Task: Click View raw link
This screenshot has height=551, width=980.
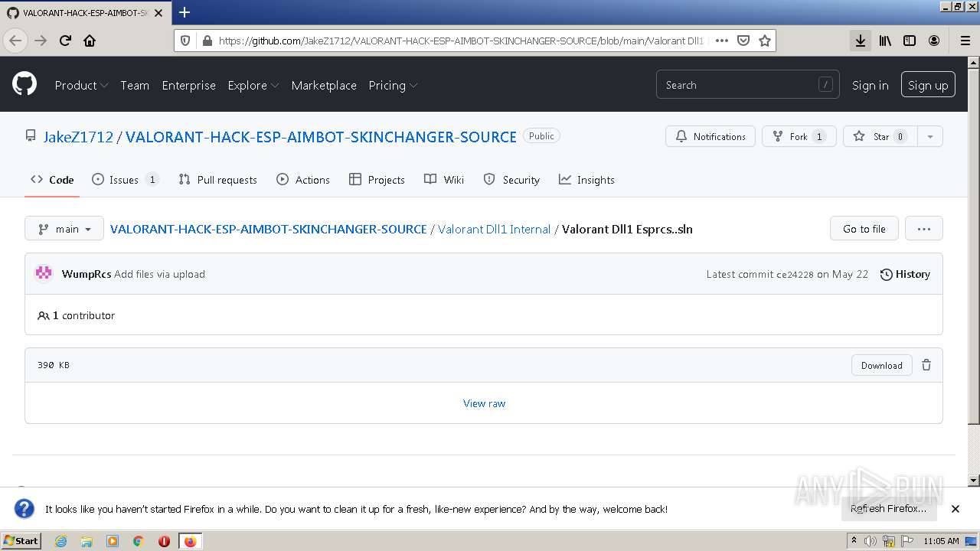Action: (x=484, y=403)
